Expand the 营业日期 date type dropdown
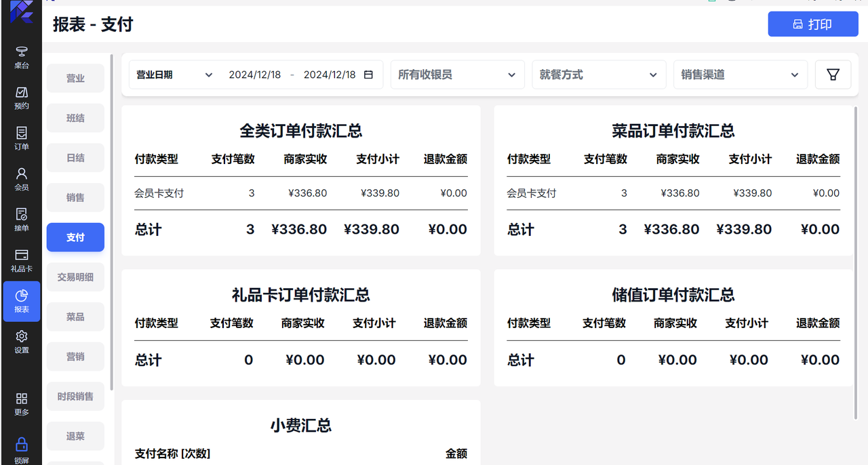This screenshot has height=465, width=868. click(x=175, y=75)
